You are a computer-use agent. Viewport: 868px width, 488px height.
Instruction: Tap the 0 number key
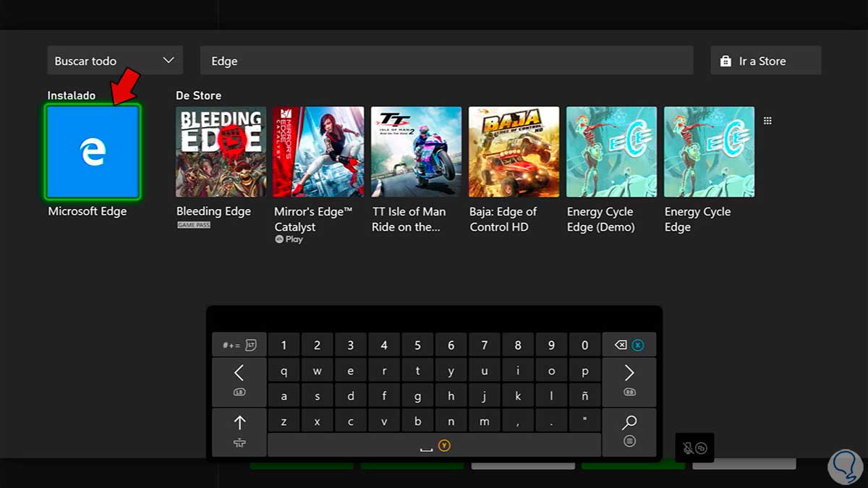tap(585, 345)
